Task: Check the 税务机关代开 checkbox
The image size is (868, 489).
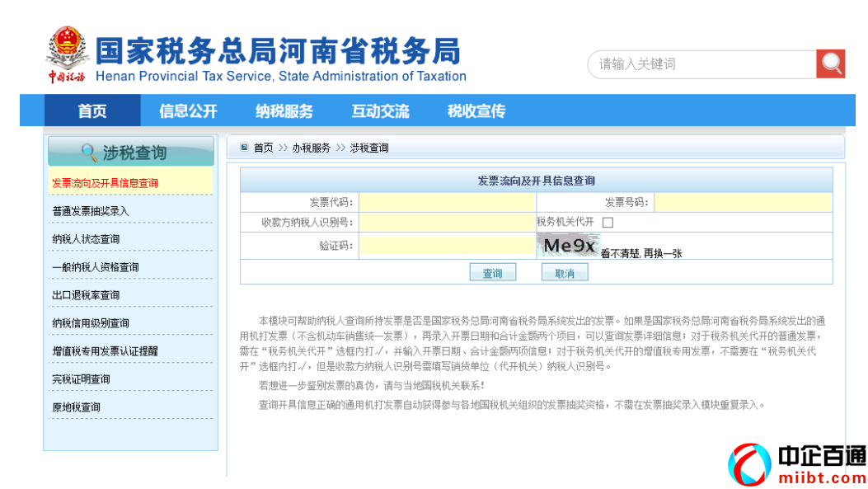Action: 608,223
